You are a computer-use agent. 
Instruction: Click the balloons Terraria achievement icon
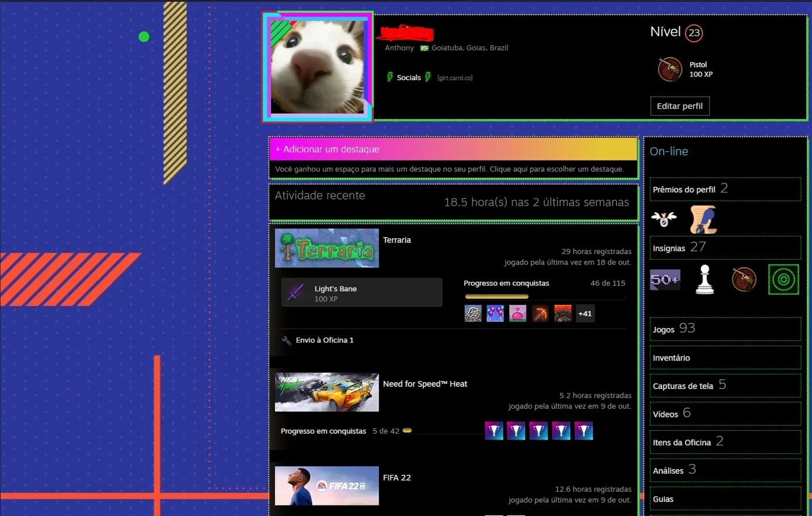point(495,314)
